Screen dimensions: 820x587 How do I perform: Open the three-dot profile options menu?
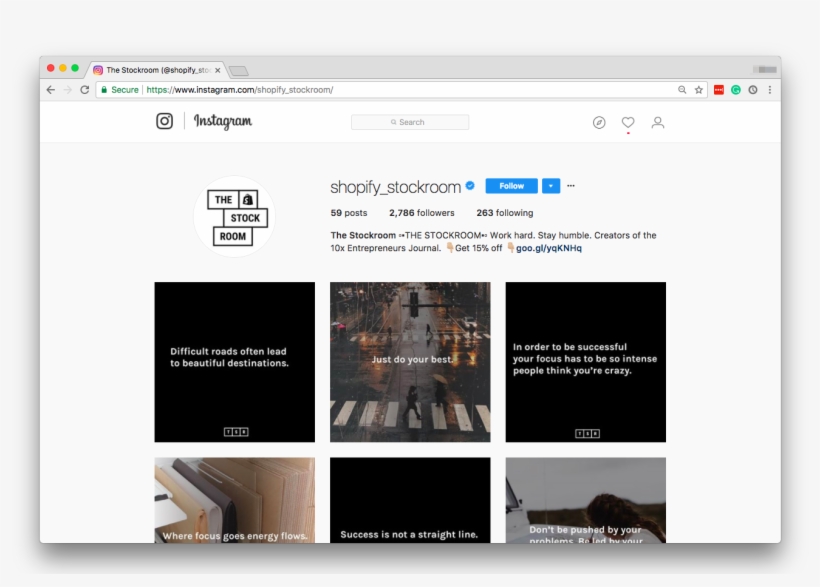tap(571, 186)
